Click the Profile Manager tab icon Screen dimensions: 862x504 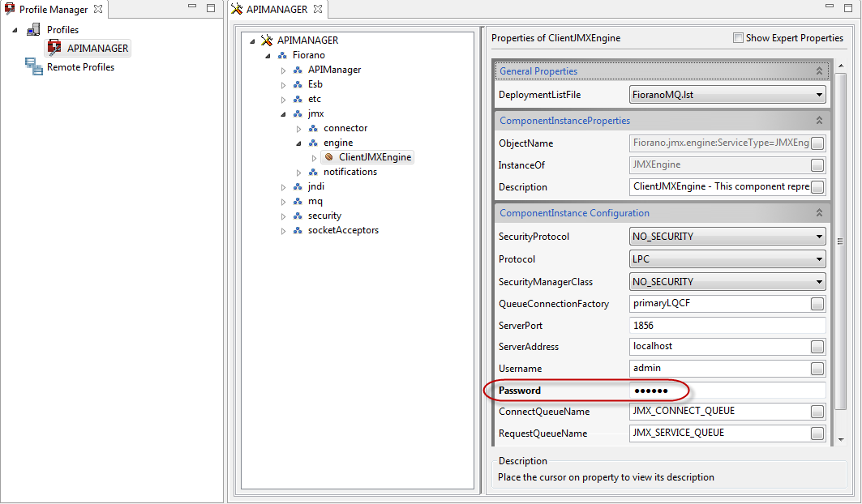(x=10, y=9)
